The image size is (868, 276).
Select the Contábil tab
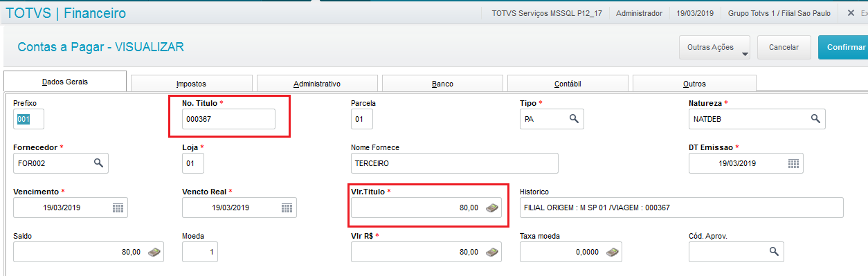[568, 84]
